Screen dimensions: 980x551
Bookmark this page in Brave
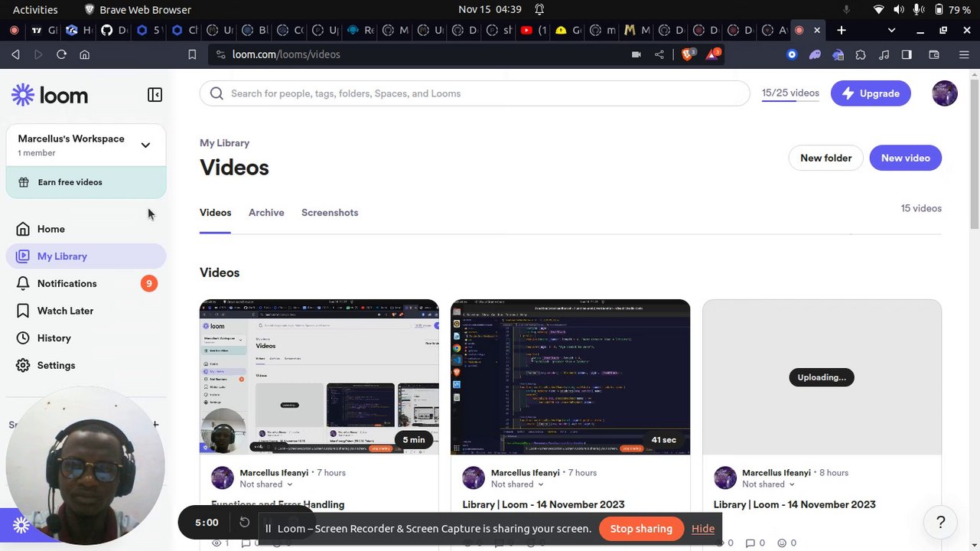pyautogui.click(x=192, y=54)
